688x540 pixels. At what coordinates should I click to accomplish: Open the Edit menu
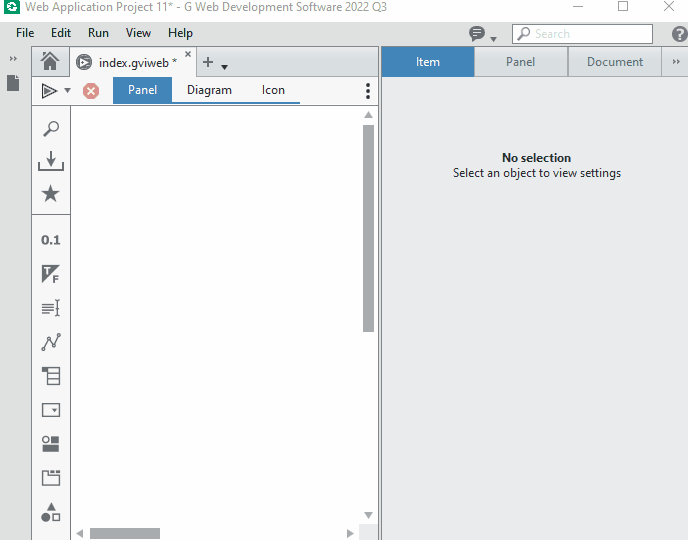click(x=61, y=33)
